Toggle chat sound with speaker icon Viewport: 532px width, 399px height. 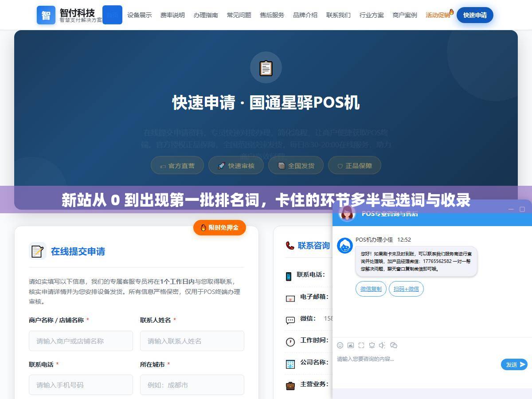(x=383, y=345)
